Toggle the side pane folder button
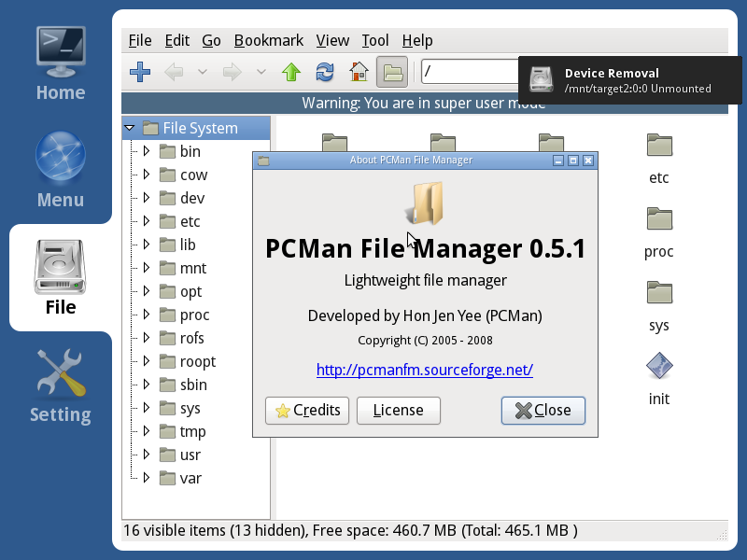 [392, 72]
